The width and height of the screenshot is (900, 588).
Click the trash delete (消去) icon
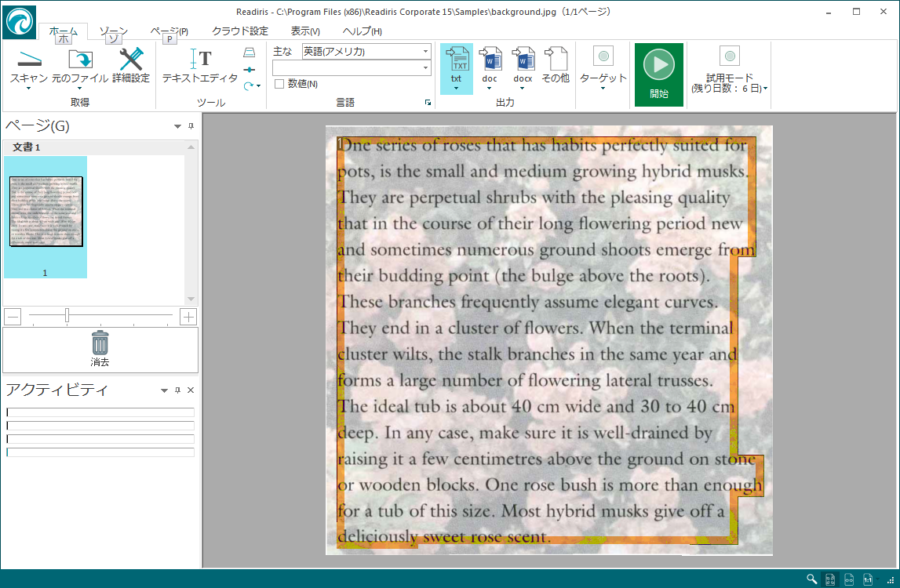tap(100, 343)
